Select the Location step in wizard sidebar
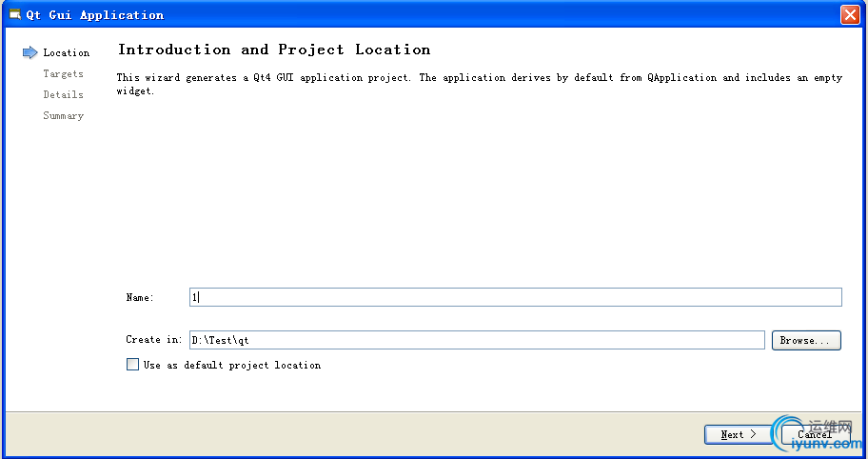This screenshot has width=868, height=459. click(x=67, y=52)
